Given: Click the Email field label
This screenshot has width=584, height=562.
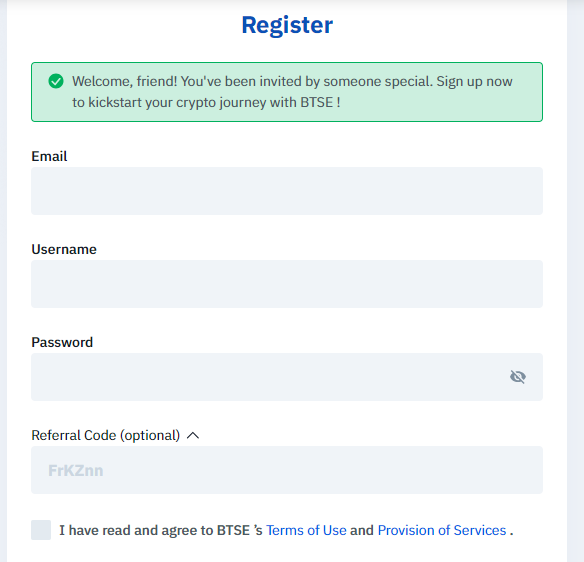Looking at the screenshot, I should 49,156.
